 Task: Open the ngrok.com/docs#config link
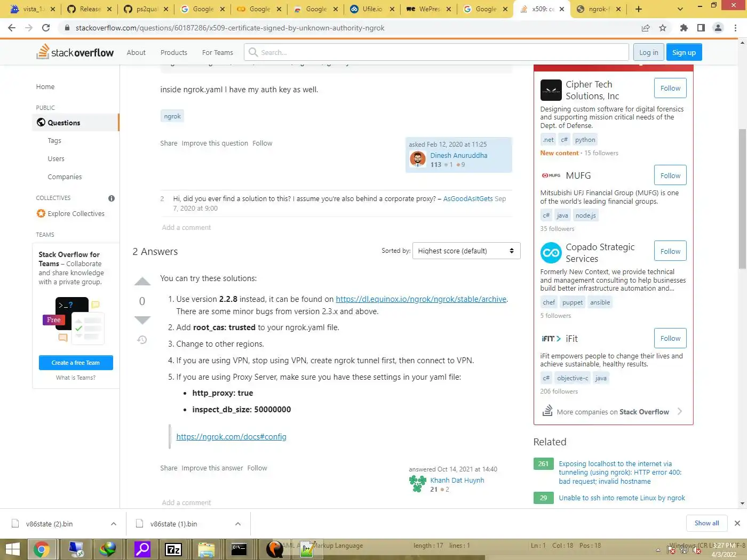(x=231, y=437)
